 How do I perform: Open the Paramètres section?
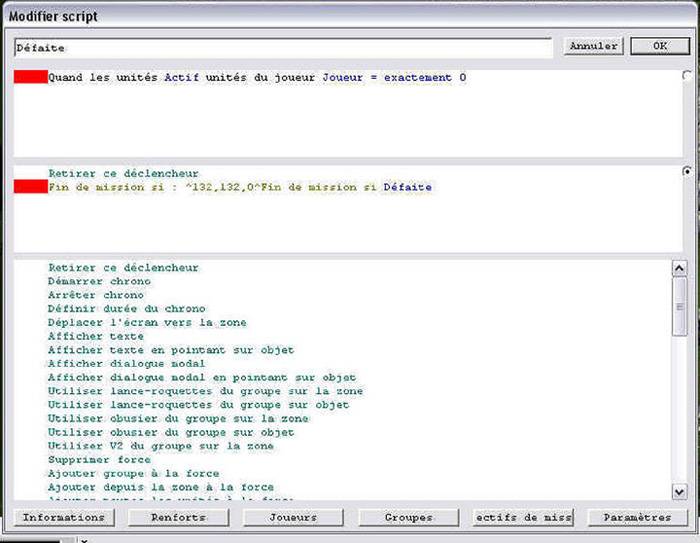coord(638,517)
